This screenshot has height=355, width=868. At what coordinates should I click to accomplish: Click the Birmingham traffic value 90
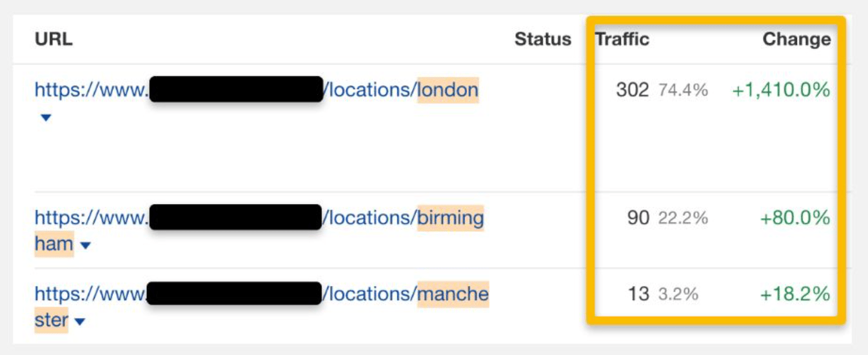click(638, 218)
